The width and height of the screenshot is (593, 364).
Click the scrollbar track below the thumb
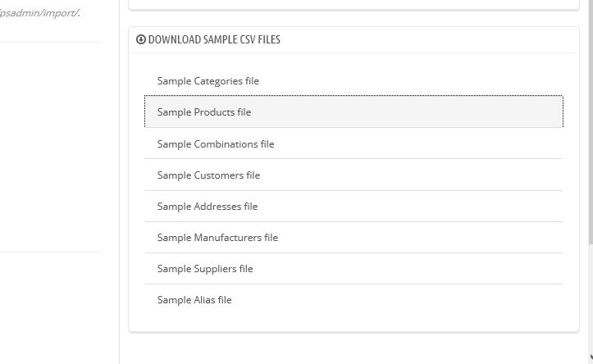591,298
